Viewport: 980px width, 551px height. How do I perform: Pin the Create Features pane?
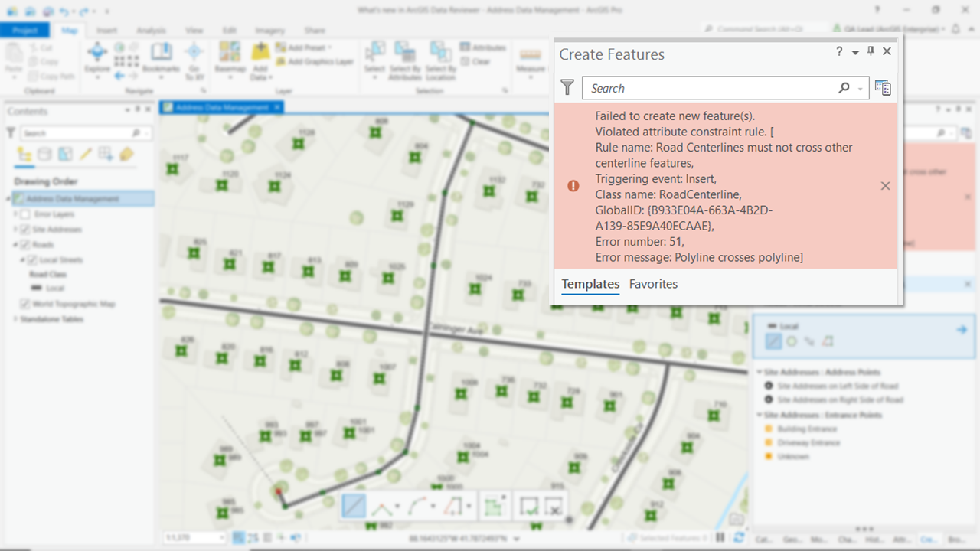(x=871, y=51)
